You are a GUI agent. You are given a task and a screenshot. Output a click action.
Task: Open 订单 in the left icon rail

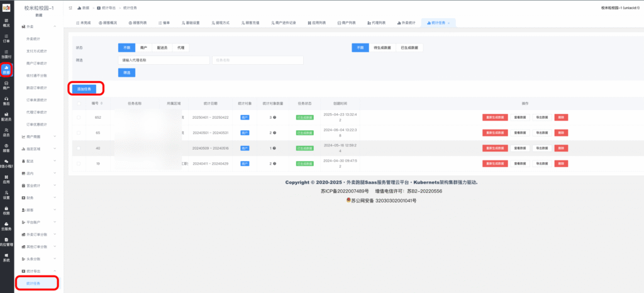tap(6, 38)
